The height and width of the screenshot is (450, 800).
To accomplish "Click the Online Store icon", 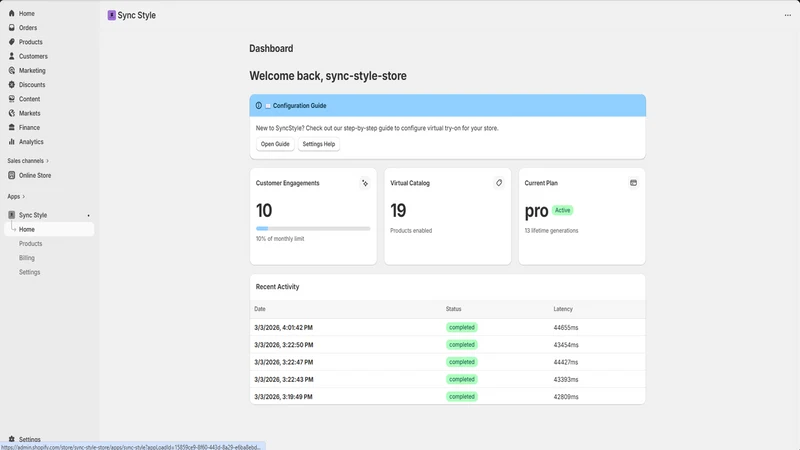I will 12,175.
